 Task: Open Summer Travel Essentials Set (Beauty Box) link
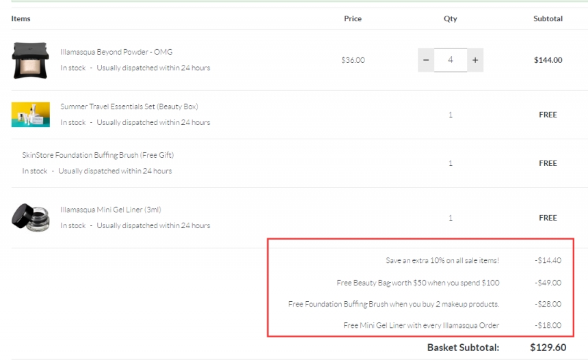coord(129,107)
